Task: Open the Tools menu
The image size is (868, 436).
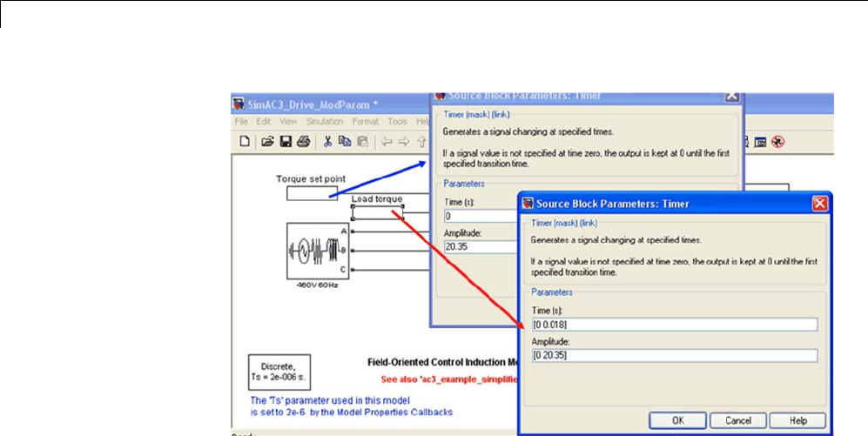Action: tap(398, 121)
